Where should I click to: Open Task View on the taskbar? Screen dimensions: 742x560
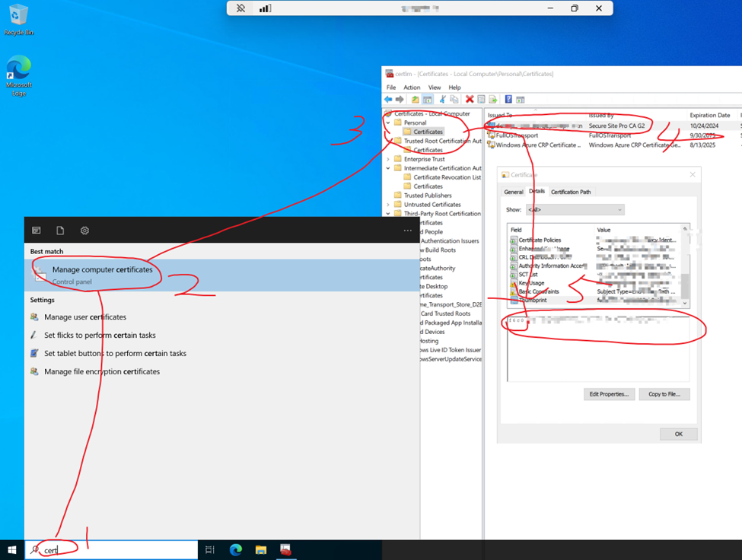tap(211, 550)
